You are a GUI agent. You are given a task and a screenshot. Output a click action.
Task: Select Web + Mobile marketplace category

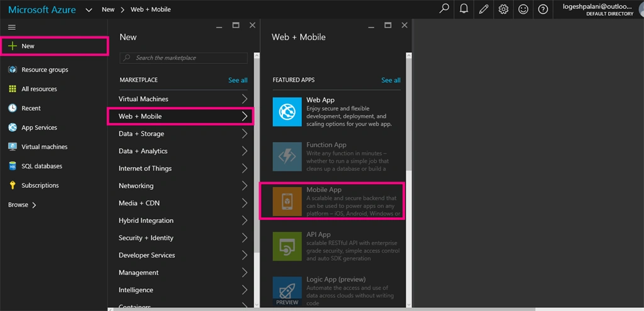pyautogui.click(x=180, y=116)
